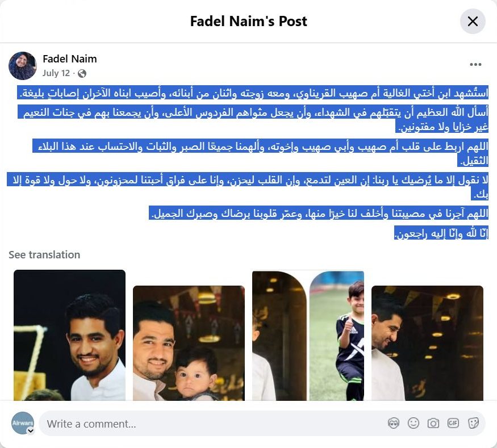Attach a photo using the camera icon
497x448 pixels.
[x=433, y=423]
